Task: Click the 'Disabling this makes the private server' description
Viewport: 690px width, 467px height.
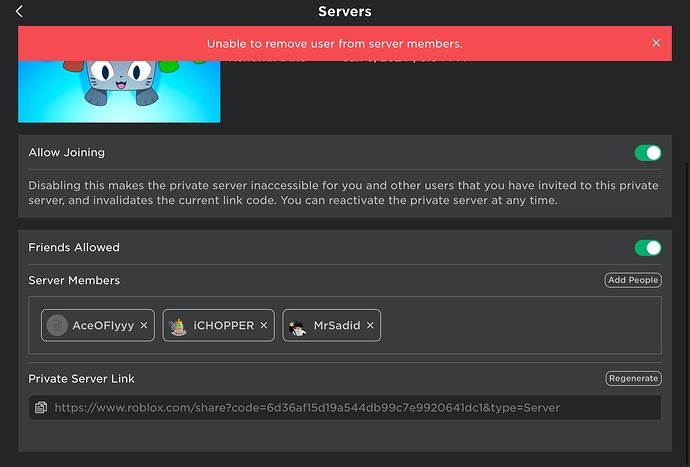Action: pyautogui.click(x=343, y=193)
